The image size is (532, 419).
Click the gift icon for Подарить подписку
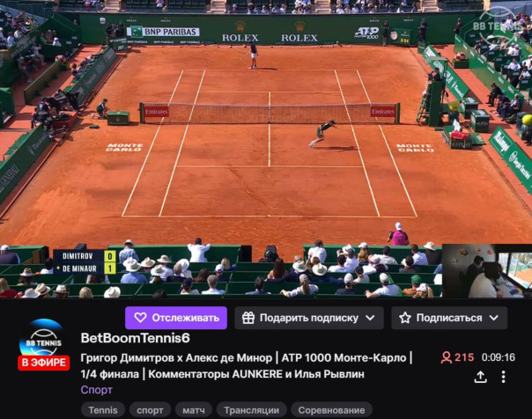tap(248, 318)
